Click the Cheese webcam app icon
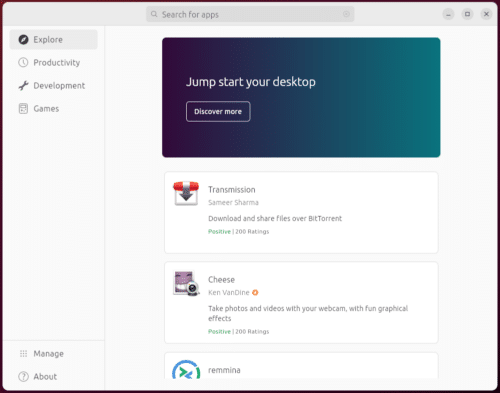 186,283
